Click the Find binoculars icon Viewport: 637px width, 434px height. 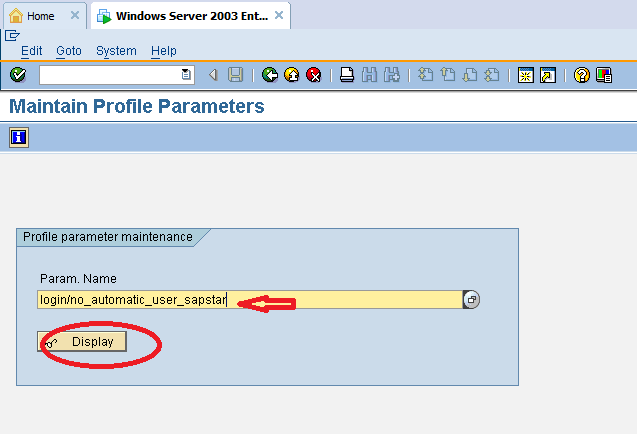(369, 75)
